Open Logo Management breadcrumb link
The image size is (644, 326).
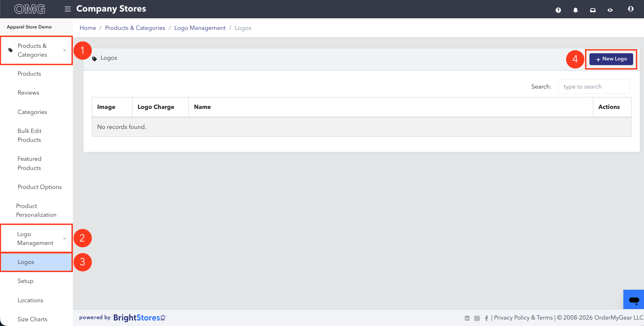click(200, 28)
